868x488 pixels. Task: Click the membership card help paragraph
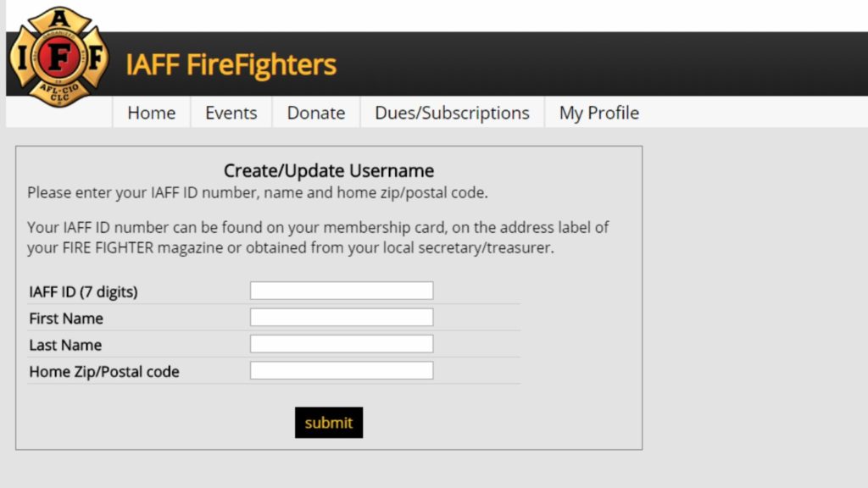(318, 238)
